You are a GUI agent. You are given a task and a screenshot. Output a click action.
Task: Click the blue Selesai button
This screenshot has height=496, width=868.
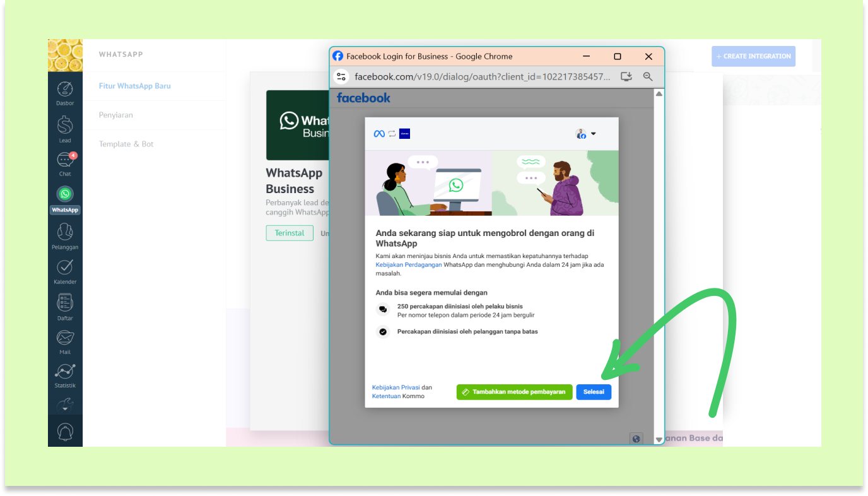[x=594, y=392]
